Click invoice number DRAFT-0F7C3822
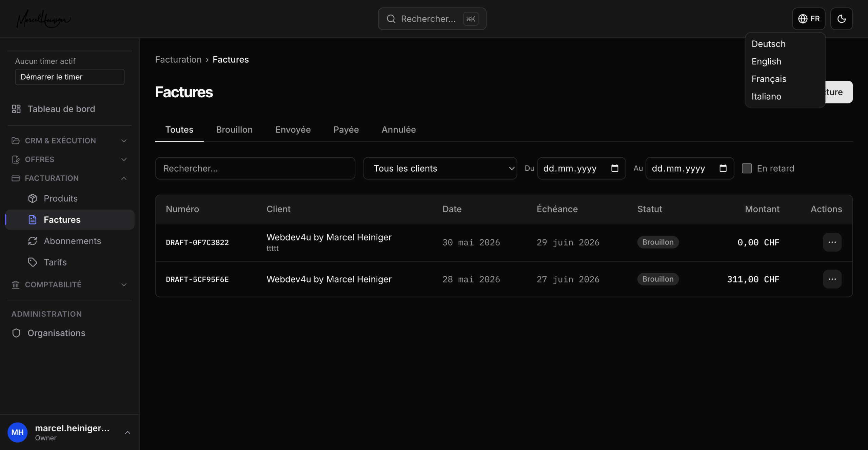868x450 pixels. tap(197, 242)
